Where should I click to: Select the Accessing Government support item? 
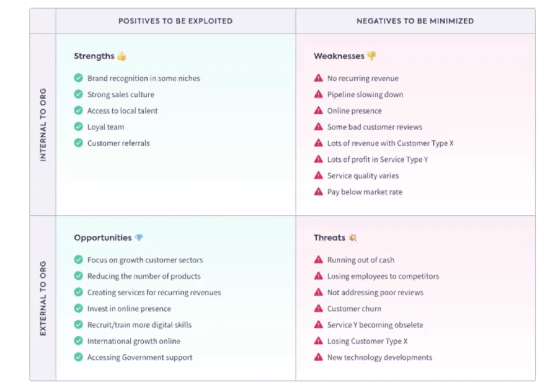tap(139, 358)
